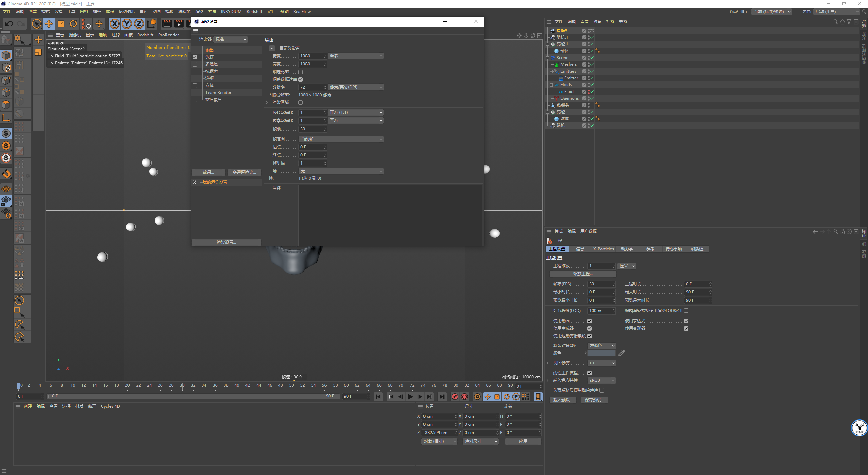Image resolution: width=868 pixels, height=475 pixels.
Task: Toggle parameter keyframe P icon
Action: (516, 397)
